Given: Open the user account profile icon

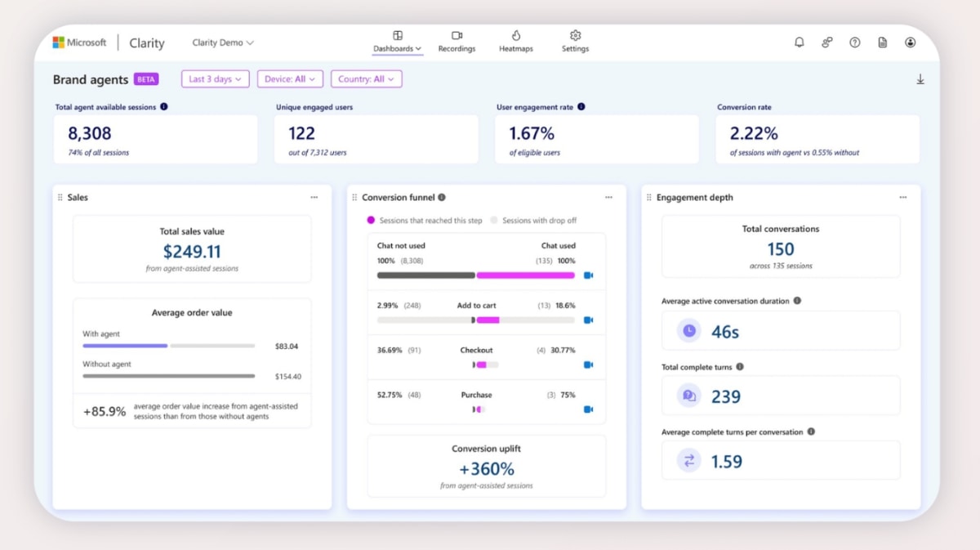Looking at the screenshot, I should click(x=910, y=42).
